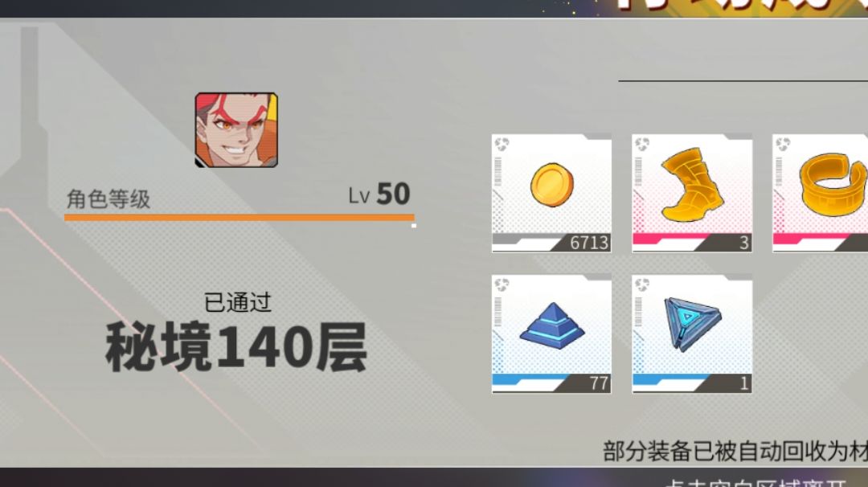868x487 pixels.
Task: Click the emblem on pyramid card corner
Action: (502, 285)
